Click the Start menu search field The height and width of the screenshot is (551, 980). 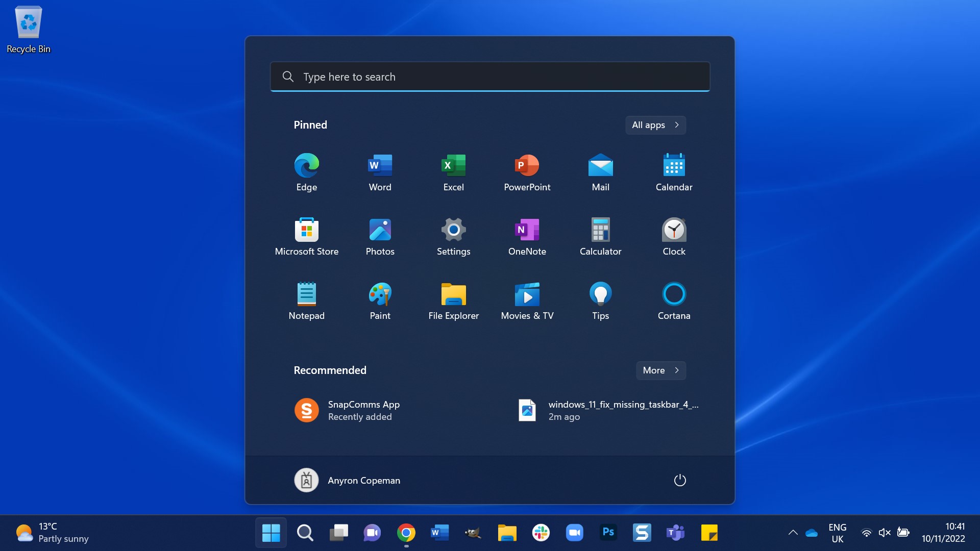coord(490,76)
